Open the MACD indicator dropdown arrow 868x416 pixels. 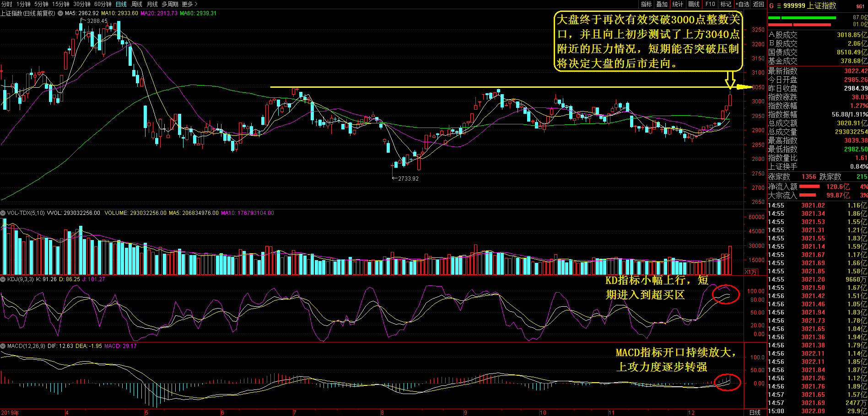[3, 346]
